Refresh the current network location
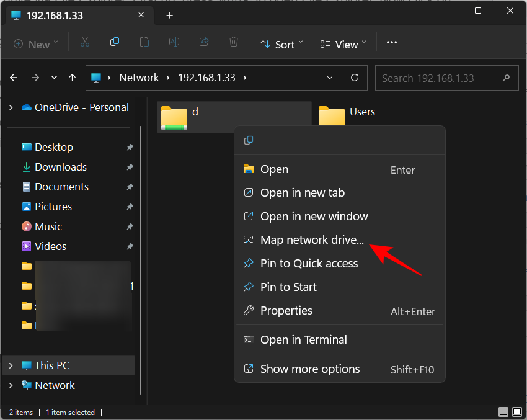The width and height of the screenshot is (527, 420). click(355, 78)
